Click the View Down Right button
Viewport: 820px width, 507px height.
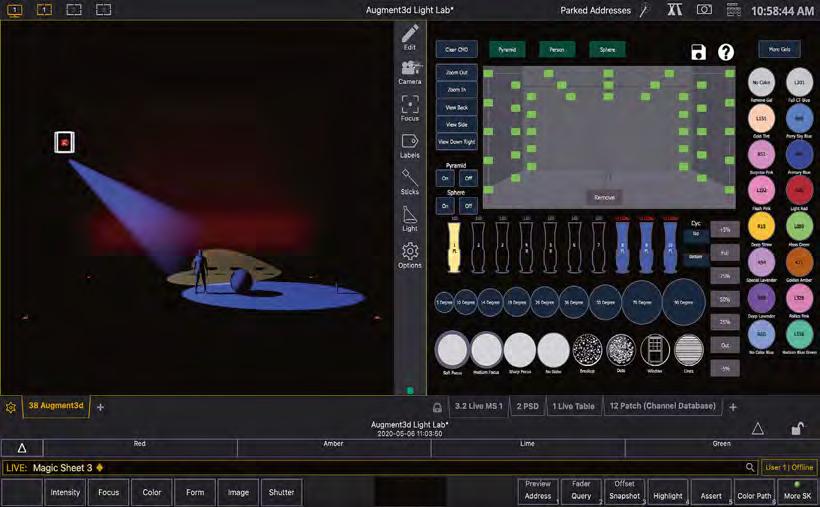tap(457, 142)
